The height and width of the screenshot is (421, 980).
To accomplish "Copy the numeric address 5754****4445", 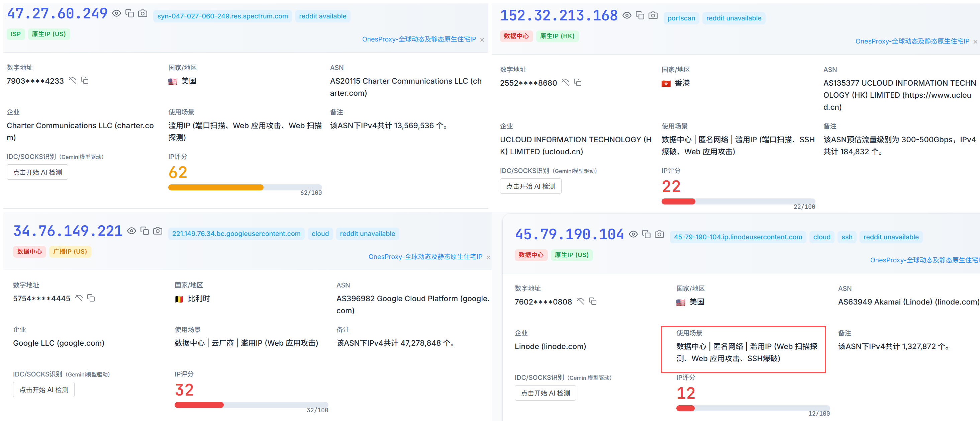I will coord(91,299).
